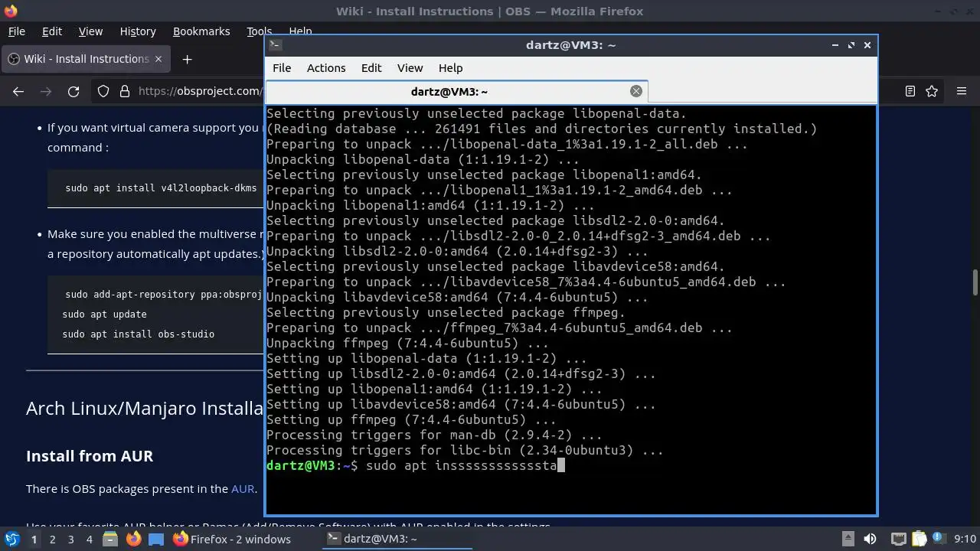Close the Wiki - Install Instructions tab
This screenshot has height=551, width=980.
coord(158,59)
